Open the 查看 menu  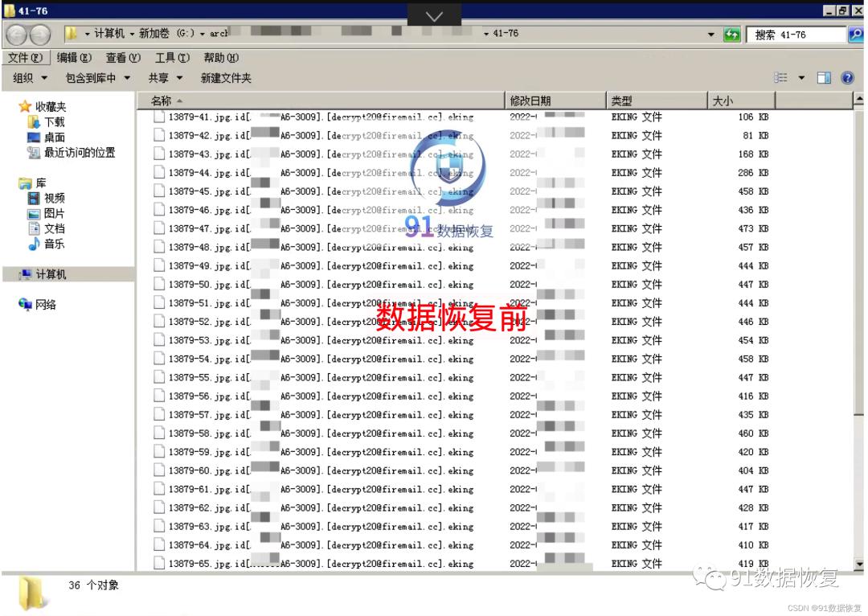[121, 57]
